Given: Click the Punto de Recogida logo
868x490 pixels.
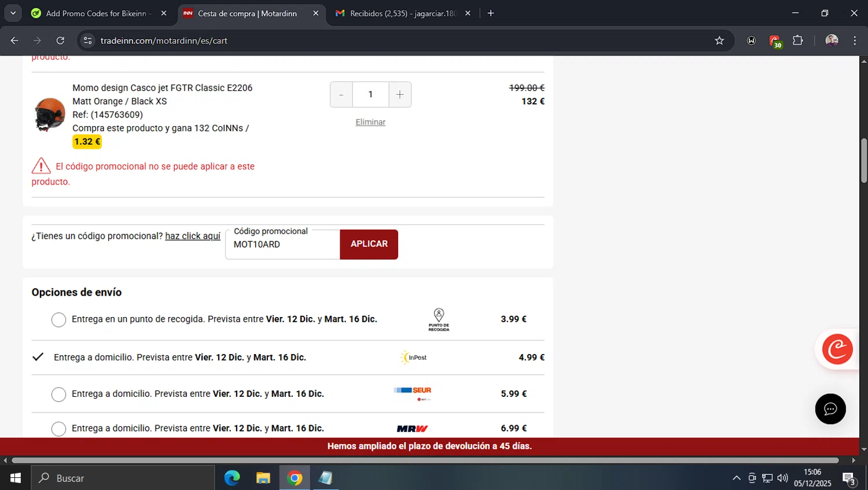Looking at the screenshot, I should (x=439, y=319).
